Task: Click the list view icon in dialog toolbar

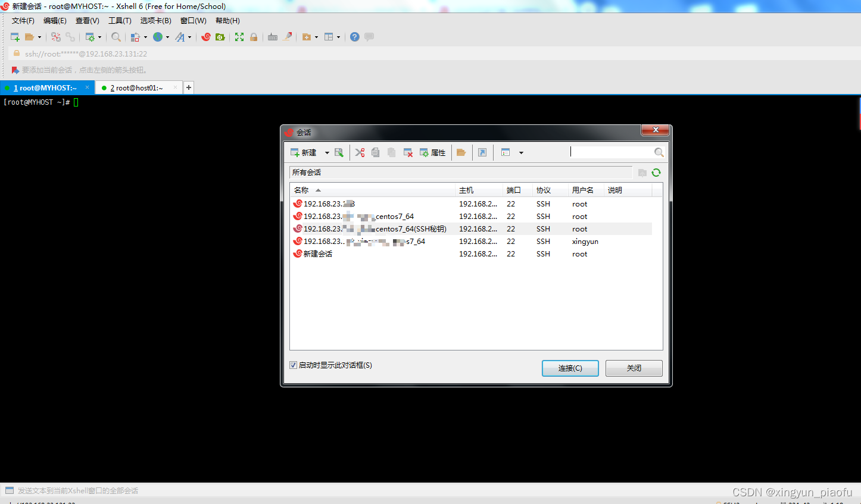Action: coord(506,153)
